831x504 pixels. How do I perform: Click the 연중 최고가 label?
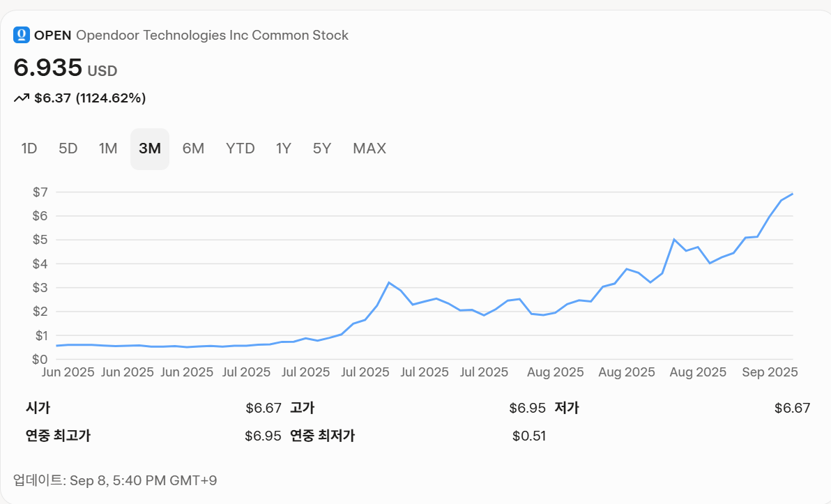59,436
